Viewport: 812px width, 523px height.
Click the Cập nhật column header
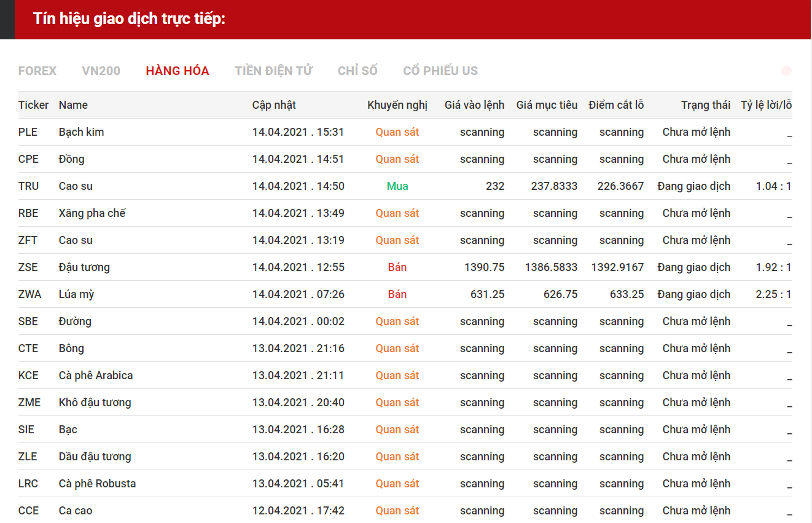coord(274,105)
